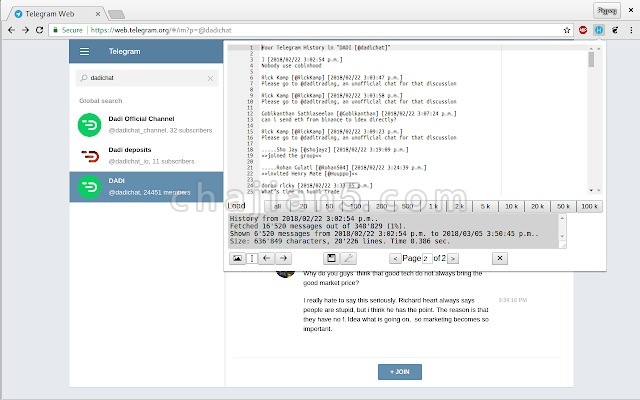The image size is (640, 400).
Task: Click status log scroll-up arrow
Action: [x=562, y=218]
